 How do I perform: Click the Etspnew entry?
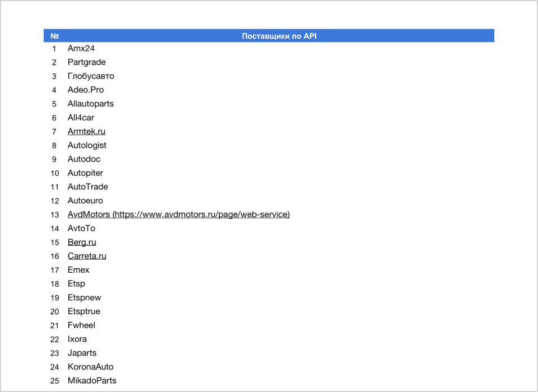point(84,297)
